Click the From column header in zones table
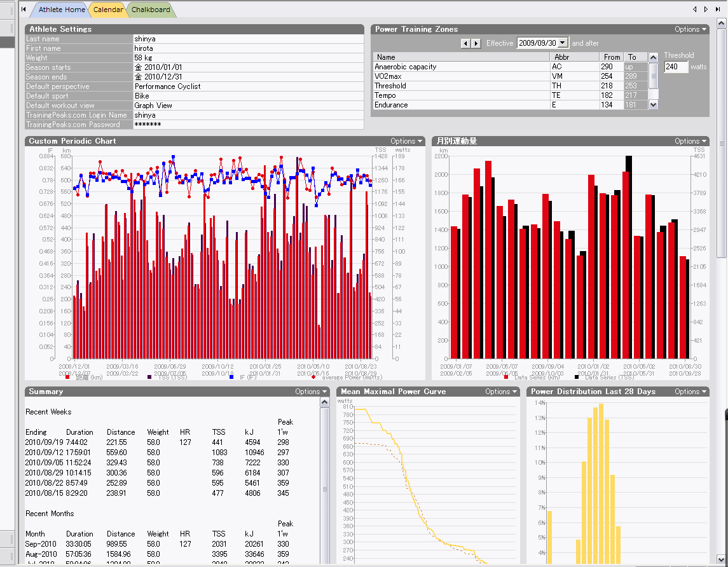 coord(612,57)
